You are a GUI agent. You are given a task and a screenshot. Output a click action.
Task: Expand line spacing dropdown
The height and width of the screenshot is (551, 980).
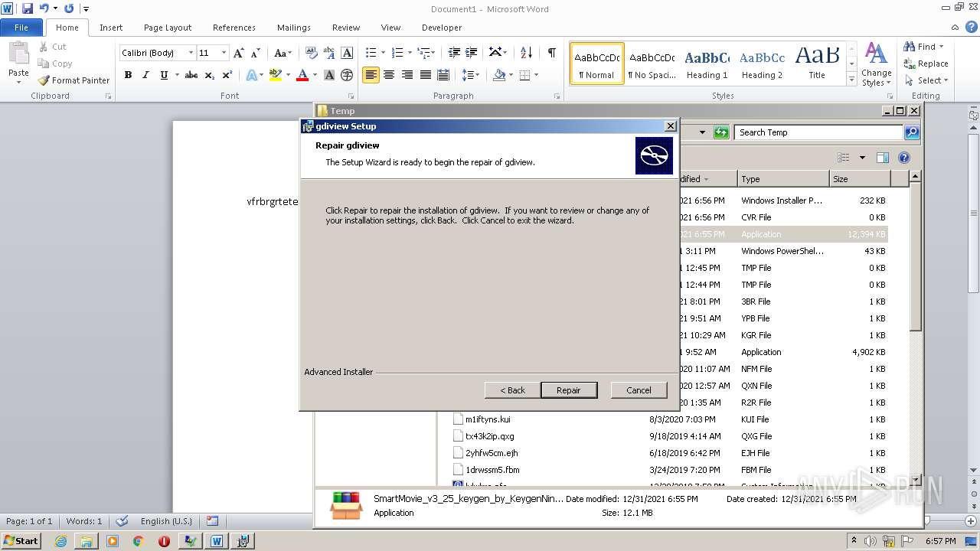point(472,75)
